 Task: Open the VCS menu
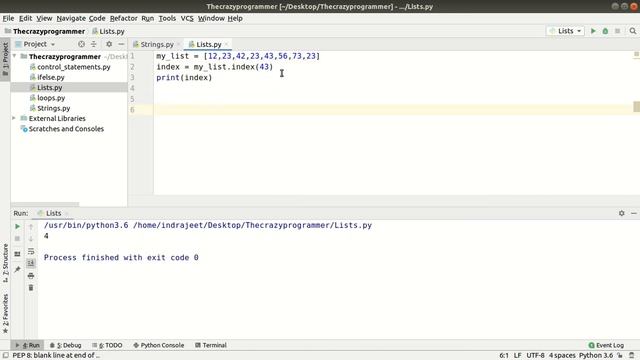[x=187, y=18]
